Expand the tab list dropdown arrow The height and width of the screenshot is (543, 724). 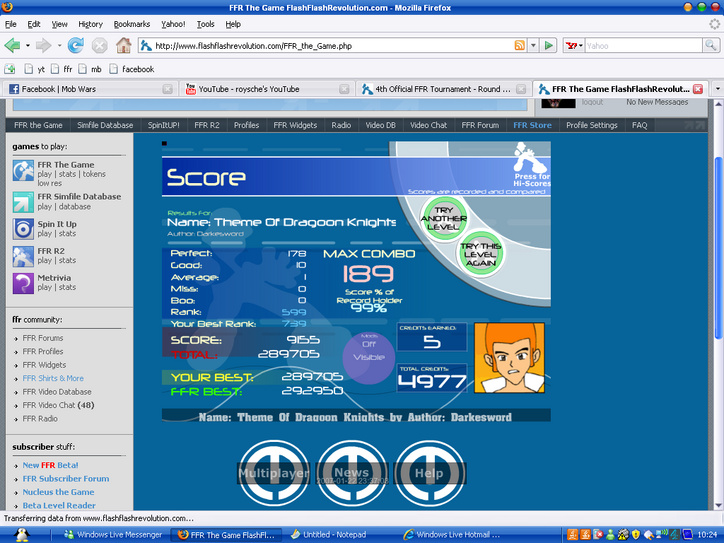pyautogui.click(x=718, y=89)
